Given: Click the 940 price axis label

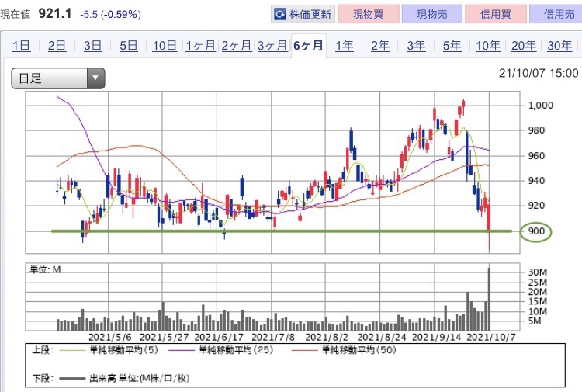Looking at the screenshot, I should click(x=536, y=181).
